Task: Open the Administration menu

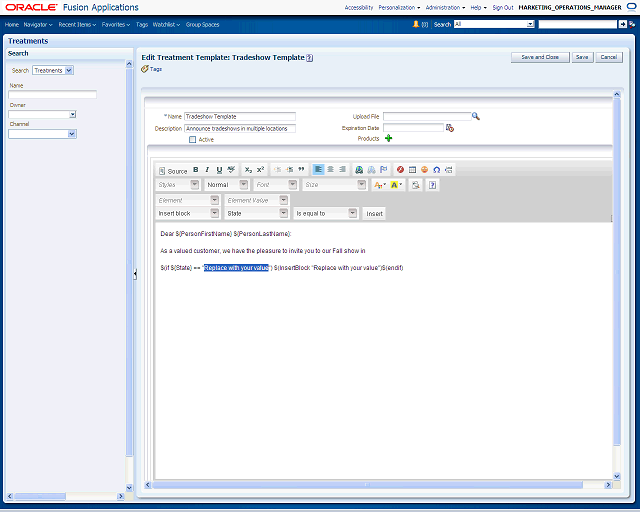Action: point(445,8)
